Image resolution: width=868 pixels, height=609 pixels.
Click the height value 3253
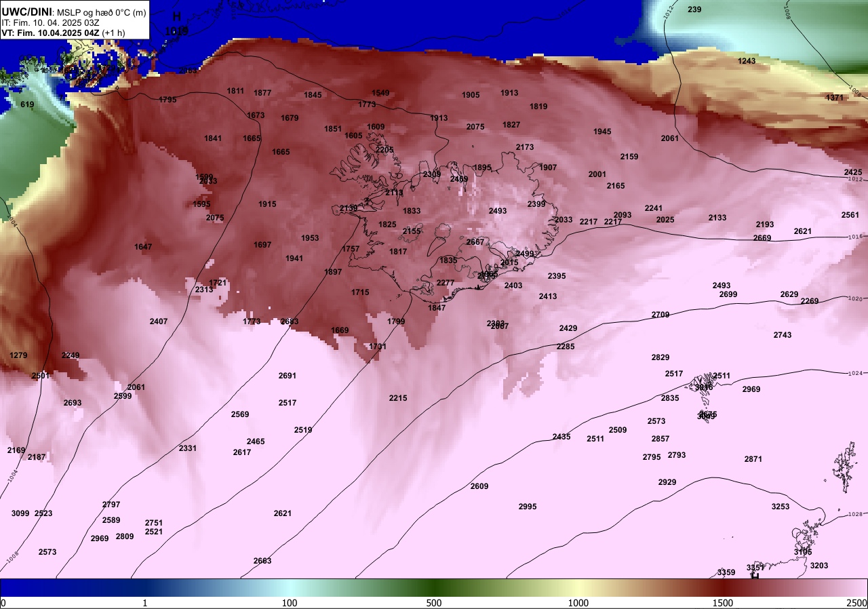pyautogui.click(x=781, y=507)
